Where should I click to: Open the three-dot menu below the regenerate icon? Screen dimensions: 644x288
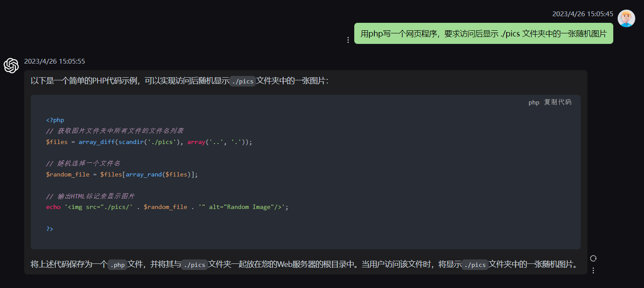click(594, 271)
